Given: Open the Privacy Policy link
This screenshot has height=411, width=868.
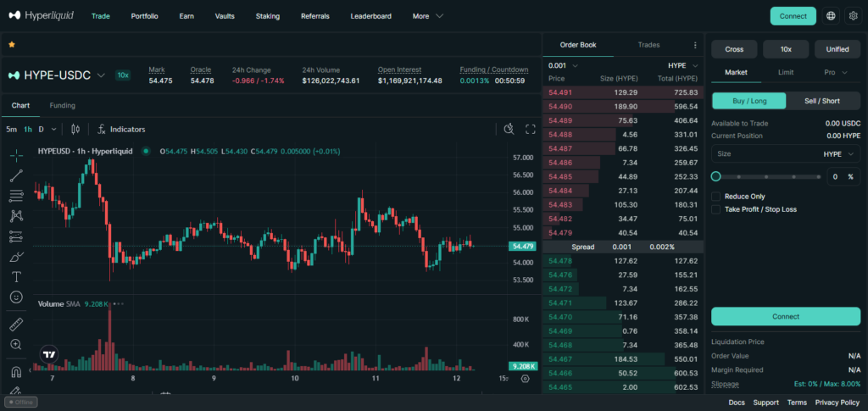Looking at the screenshot, I should click(x=837, y=403).
